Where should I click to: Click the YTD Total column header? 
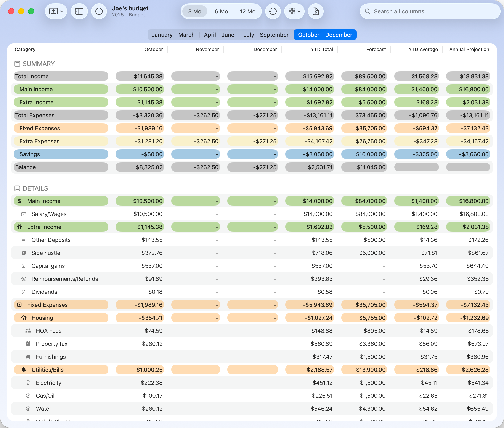(322, 50)
